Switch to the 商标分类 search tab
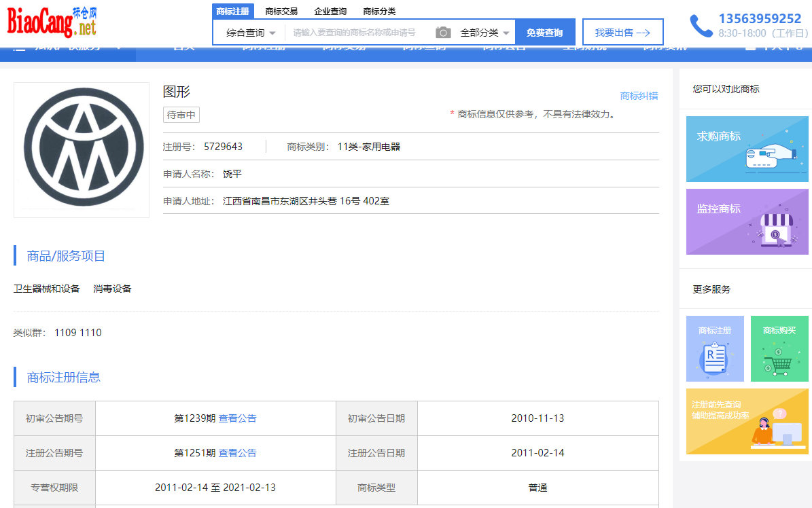Image resolution: width=812 pixels, height=508 pixels. pos(379,12)
